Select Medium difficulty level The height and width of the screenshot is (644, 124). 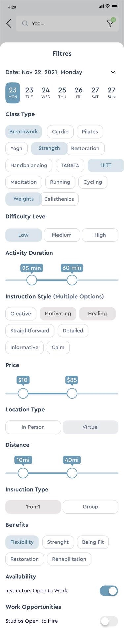62,235
